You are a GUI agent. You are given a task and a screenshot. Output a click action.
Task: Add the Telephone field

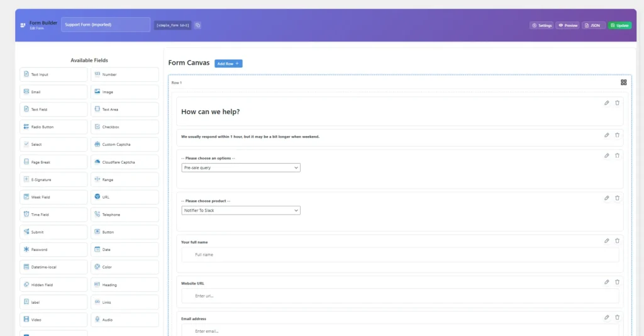point(125,215)
